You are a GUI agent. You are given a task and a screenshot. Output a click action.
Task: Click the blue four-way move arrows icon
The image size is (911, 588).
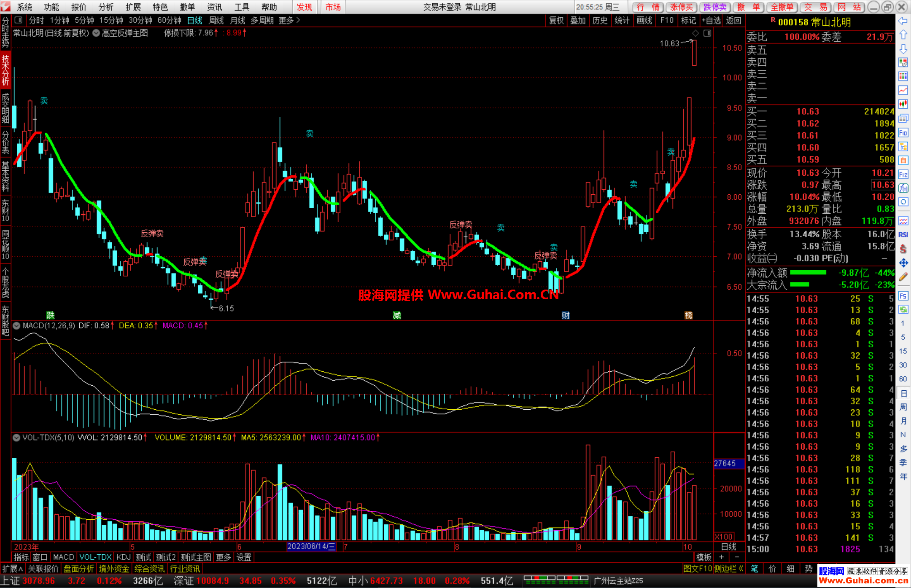click(903, 263)
